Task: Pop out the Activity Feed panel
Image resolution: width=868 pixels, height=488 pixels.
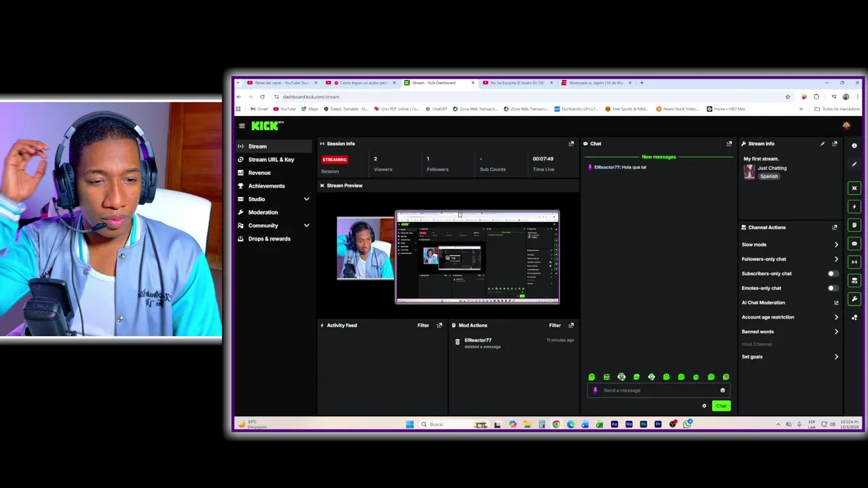Action: tap(439, 325)
